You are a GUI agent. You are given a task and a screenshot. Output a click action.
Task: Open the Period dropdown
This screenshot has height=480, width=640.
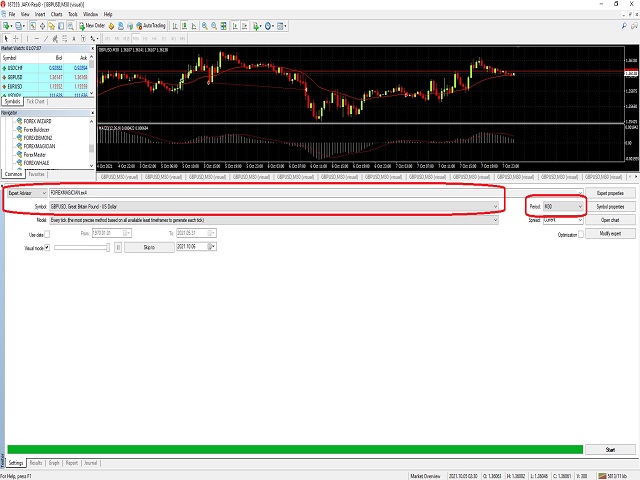(563, 207)
